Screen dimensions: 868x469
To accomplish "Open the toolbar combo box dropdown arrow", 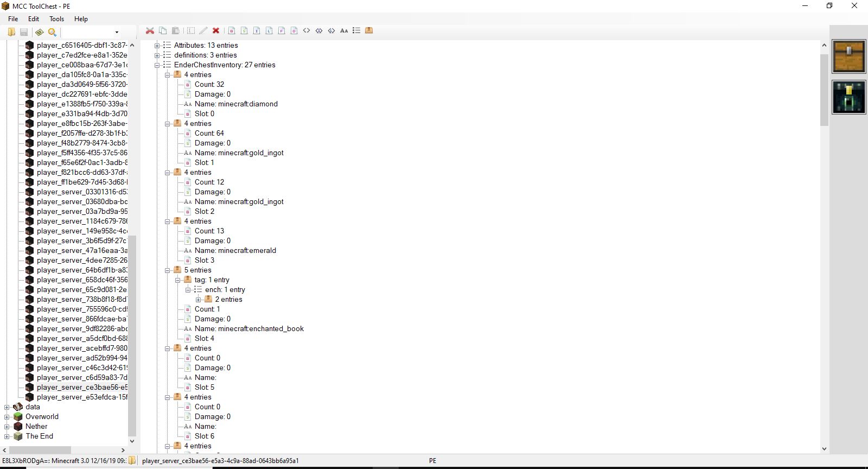I will [x=117, y=33].
